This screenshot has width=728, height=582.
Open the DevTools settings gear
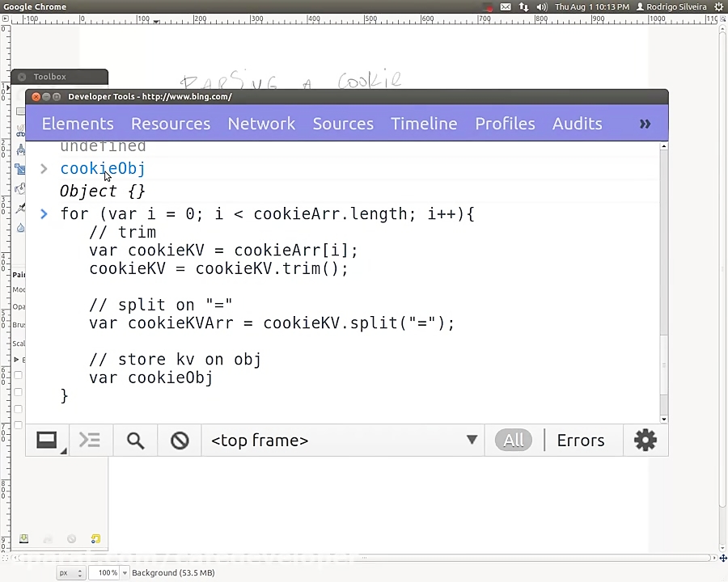645,440
